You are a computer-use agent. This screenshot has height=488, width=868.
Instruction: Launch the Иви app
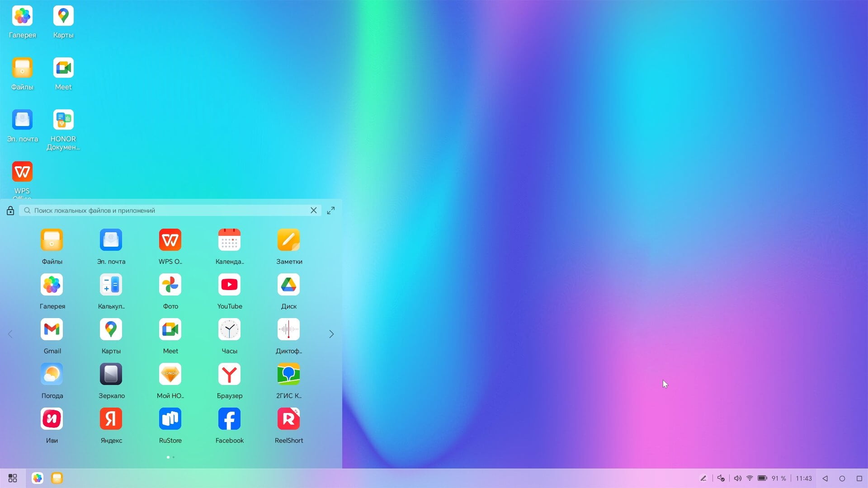point(52,425)
